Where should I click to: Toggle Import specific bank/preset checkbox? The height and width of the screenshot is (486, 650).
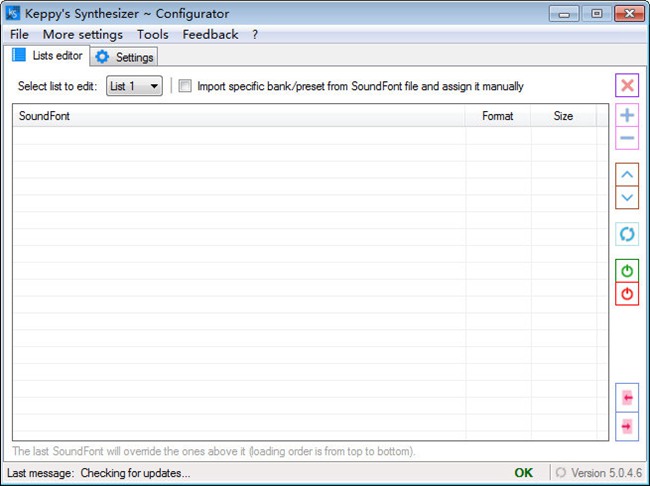click(185, 86)
